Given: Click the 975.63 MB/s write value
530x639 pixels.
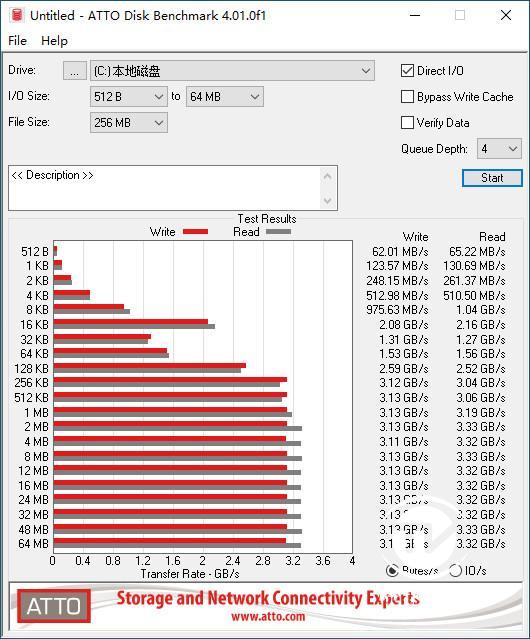Looking at the screenshot, I should 397,310.
